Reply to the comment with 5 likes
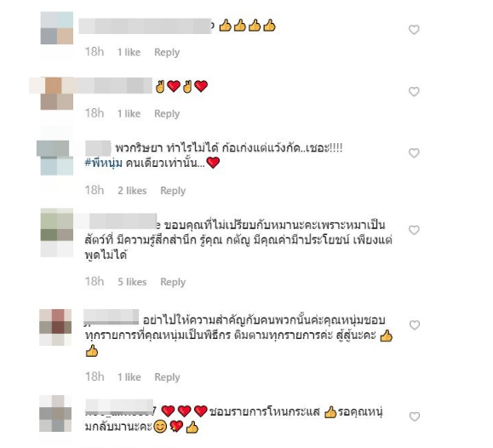 tap(173, 282)
